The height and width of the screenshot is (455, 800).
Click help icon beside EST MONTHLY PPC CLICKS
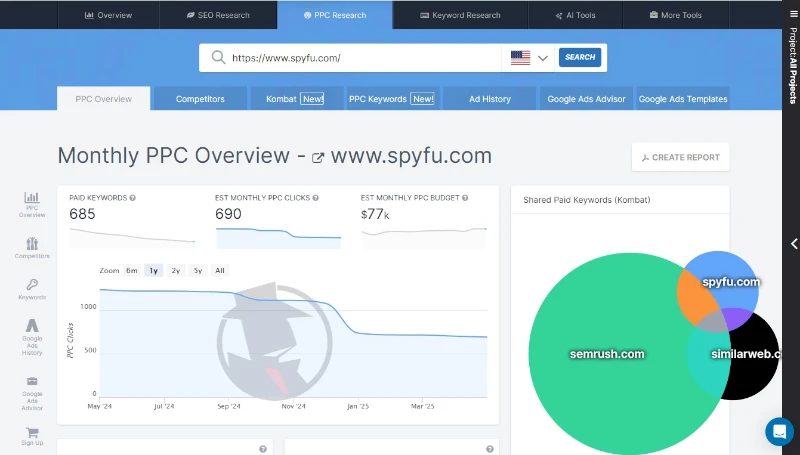(316, 198)
